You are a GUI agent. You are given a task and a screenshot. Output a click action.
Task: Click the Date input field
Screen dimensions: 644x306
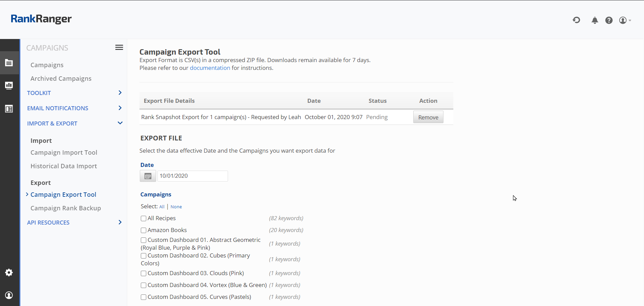[x=192, y=176]
